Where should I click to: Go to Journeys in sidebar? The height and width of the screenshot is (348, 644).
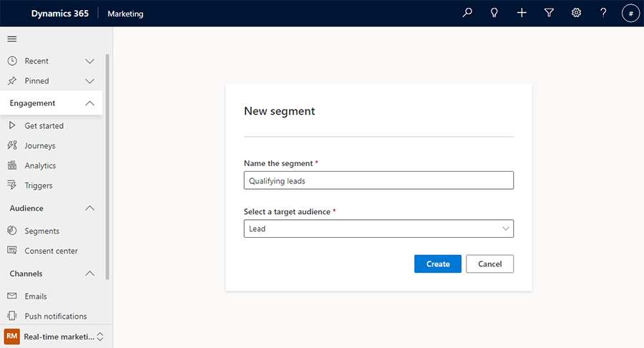(39, 145)
